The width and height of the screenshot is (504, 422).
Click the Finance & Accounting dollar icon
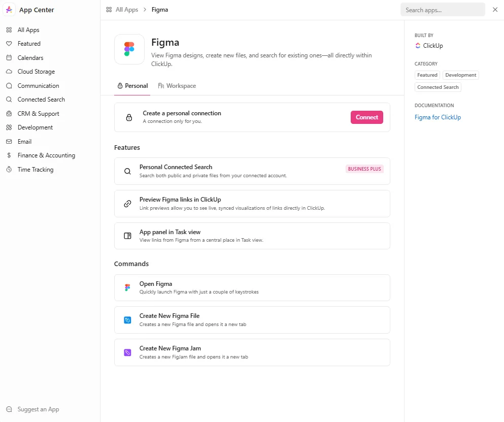coord(9,155)
